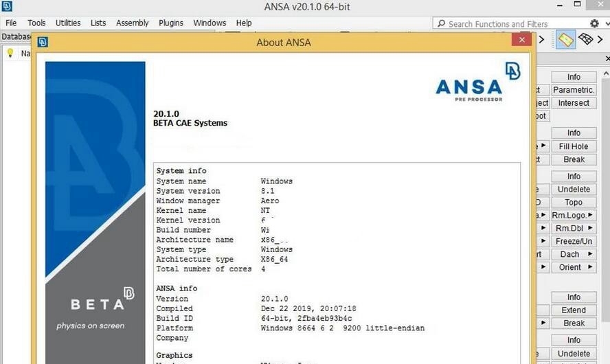Viewport: 610px width, 364px height.
Task: Click the Info button above Extend
Action: (x=574, y=297)
